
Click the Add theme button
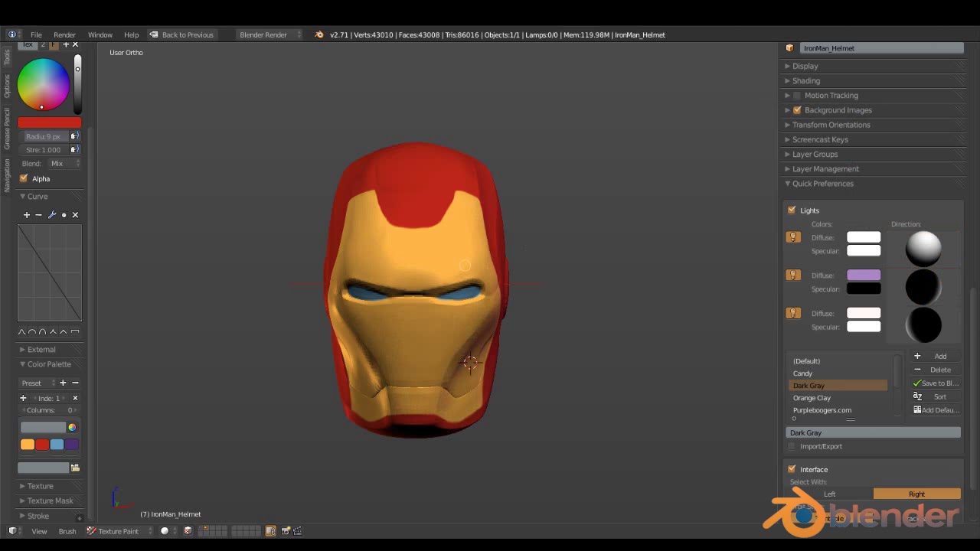935,356
